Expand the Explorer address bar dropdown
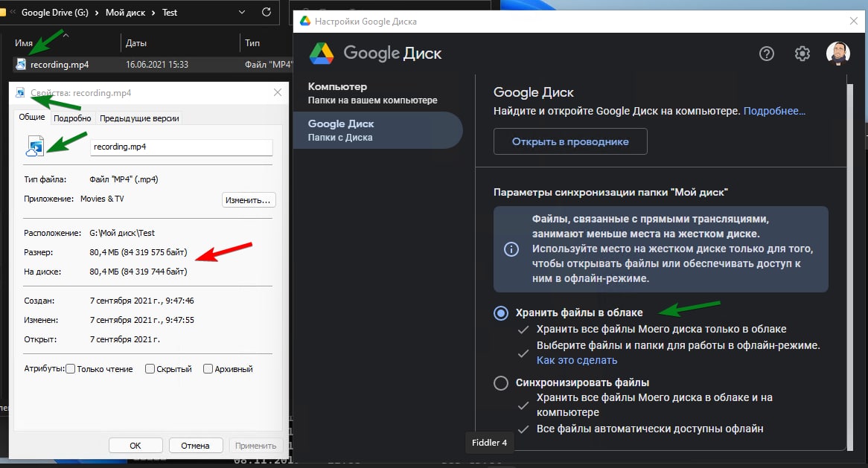The image size is (868, 468). (242, 12)
